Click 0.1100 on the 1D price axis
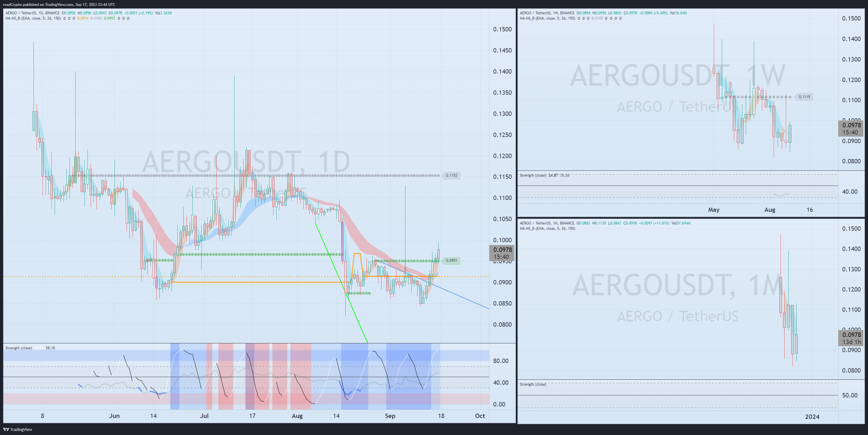This screenshot has height=435, width=868. (502, 198)
